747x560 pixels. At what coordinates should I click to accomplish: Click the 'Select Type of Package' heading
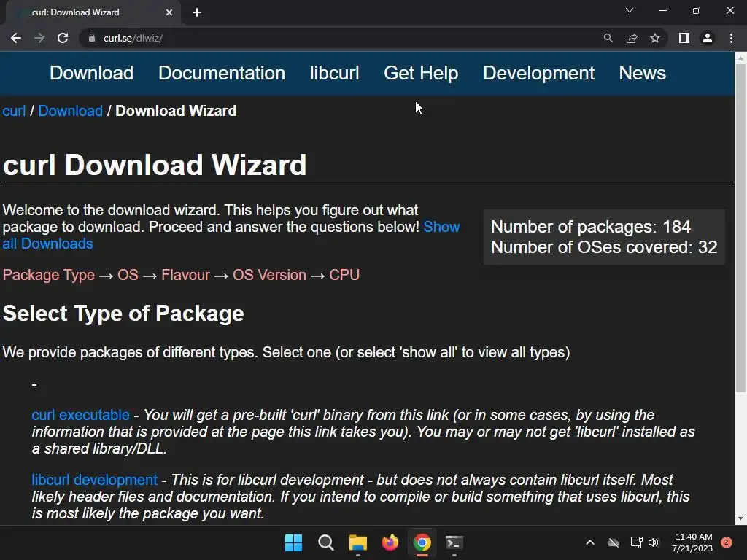pos(123,314)
